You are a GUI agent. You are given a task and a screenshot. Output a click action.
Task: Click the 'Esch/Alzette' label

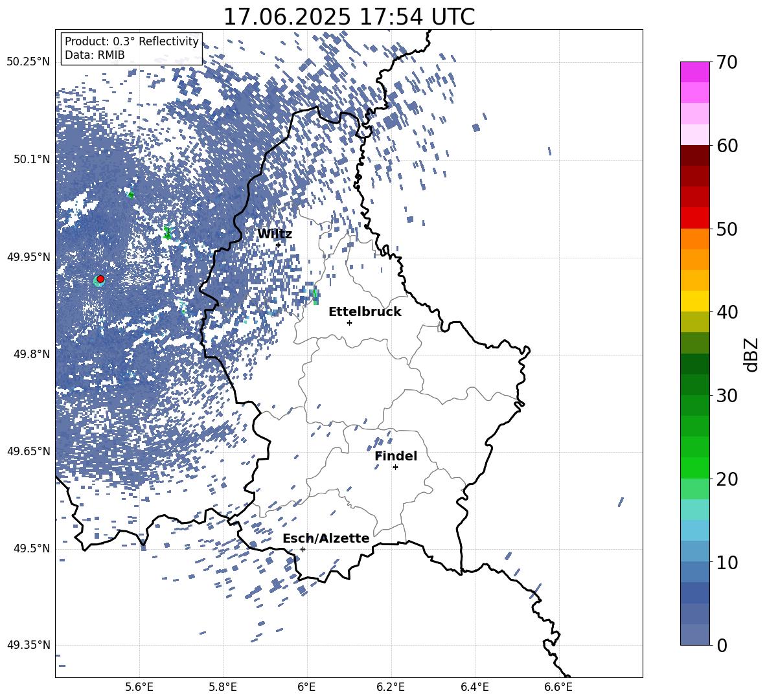[326, 539]
